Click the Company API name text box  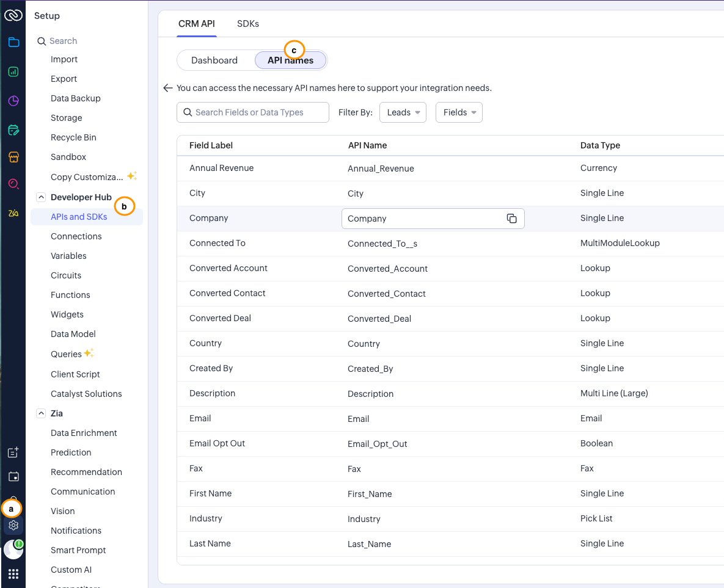click(433, 219)
